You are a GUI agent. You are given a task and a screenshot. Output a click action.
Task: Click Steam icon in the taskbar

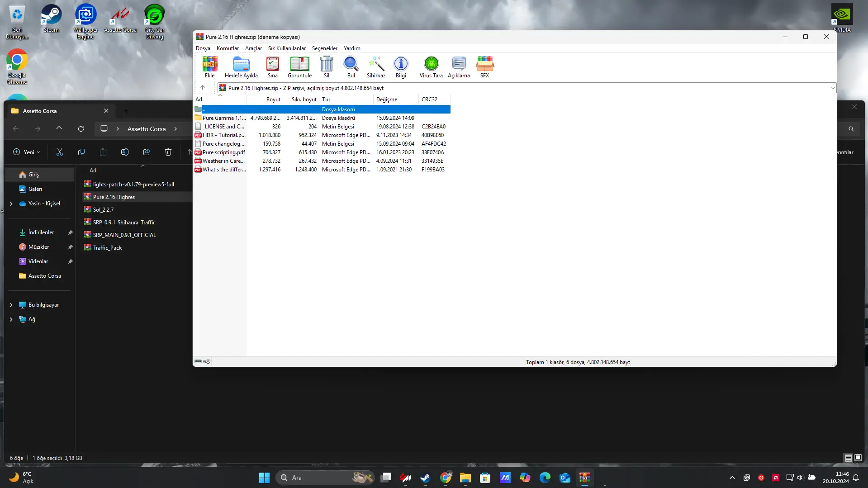(425, 478)
